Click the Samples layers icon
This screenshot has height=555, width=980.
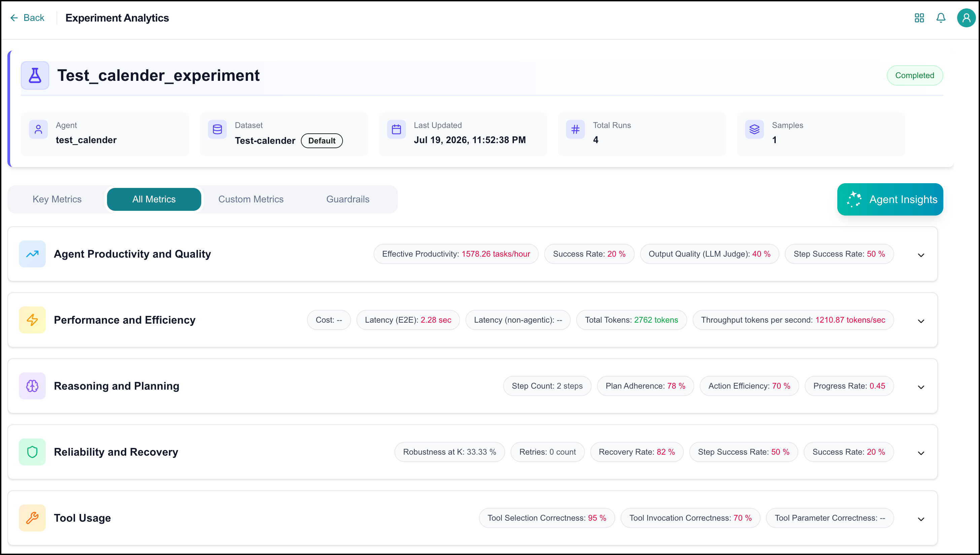tap(755, 130)
